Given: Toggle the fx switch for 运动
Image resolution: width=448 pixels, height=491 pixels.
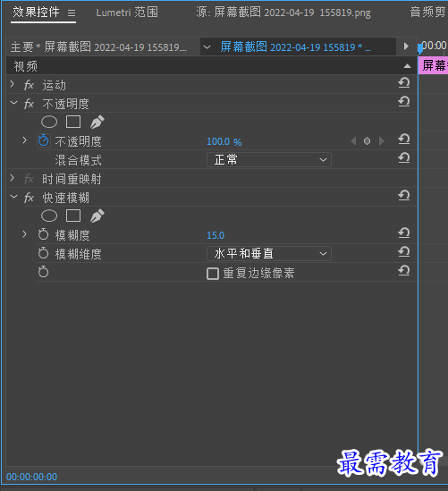Looking at the screenshot, I should coord(30,85).
